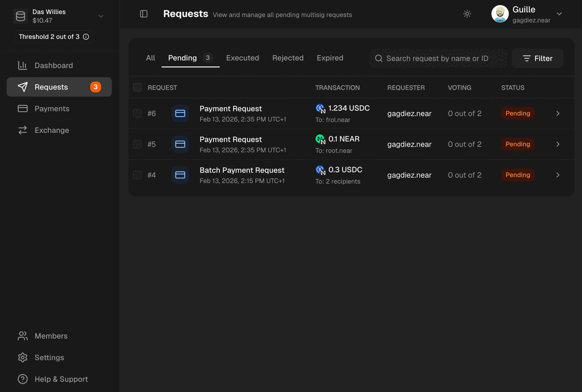
Task: Open the Dashboard chart icon
Action: 23,65
